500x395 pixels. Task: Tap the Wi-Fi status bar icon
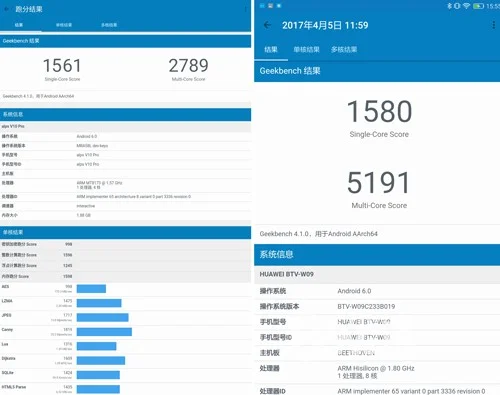467,6
